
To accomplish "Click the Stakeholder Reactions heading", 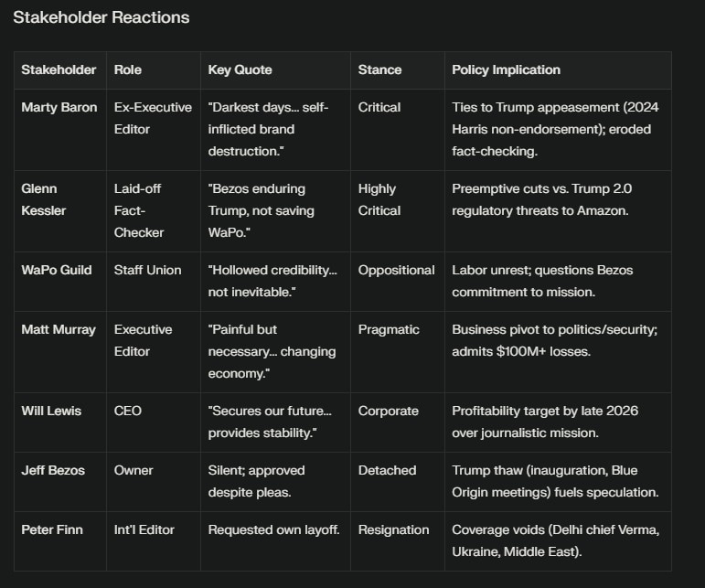I will pyautogui.click(x=101, y=17).
